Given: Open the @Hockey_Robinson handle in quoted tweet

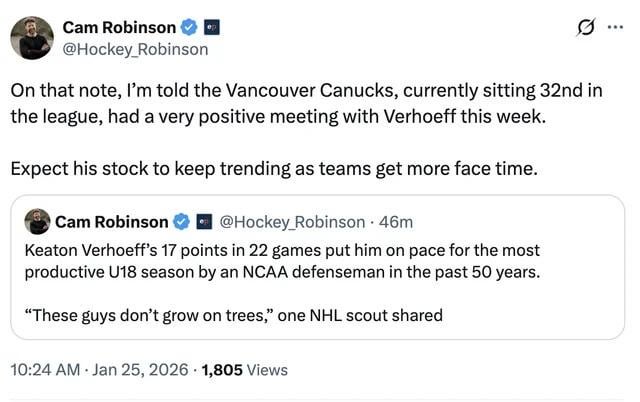Looking at the screenshot, I should point(292,222).
